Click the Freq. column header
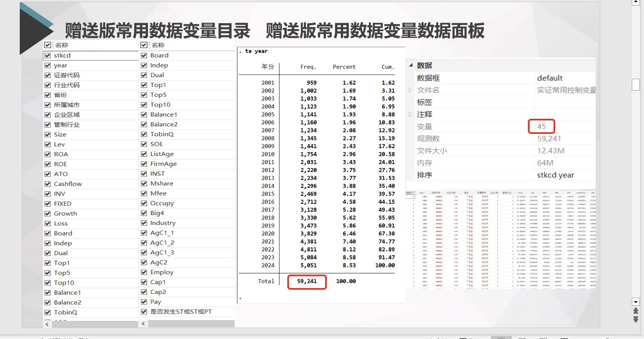Viewport: 644px width, 339px height. tap(308, 67)
